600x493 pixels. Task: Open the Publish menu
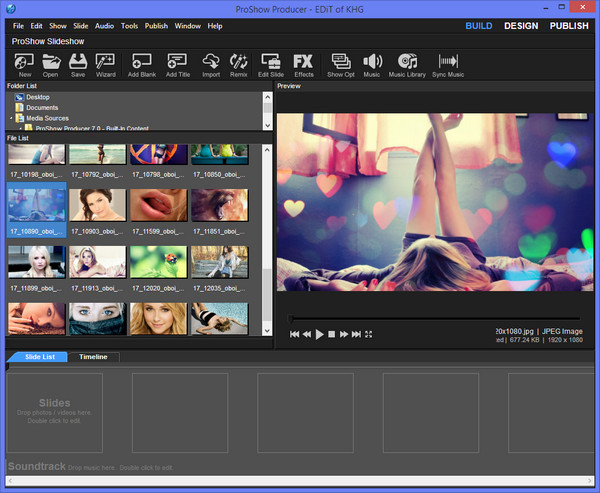point(156,25)
